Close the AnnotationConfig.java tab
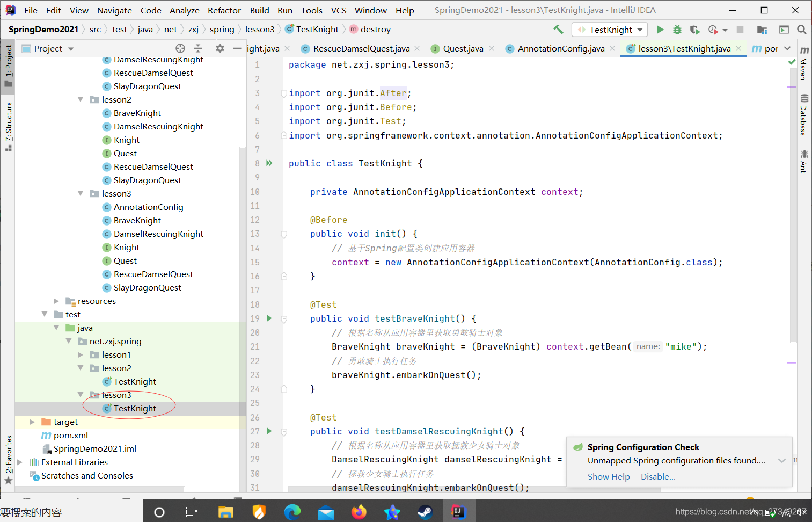The width and height of the screenshot is (812, 522). click(612, 48)
